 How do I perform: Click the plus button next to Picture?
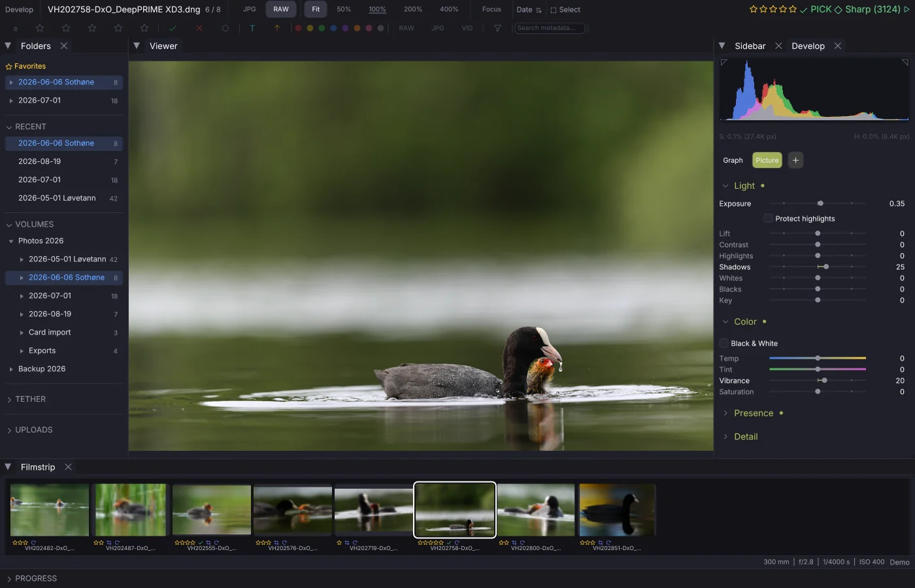coord(795,160)
